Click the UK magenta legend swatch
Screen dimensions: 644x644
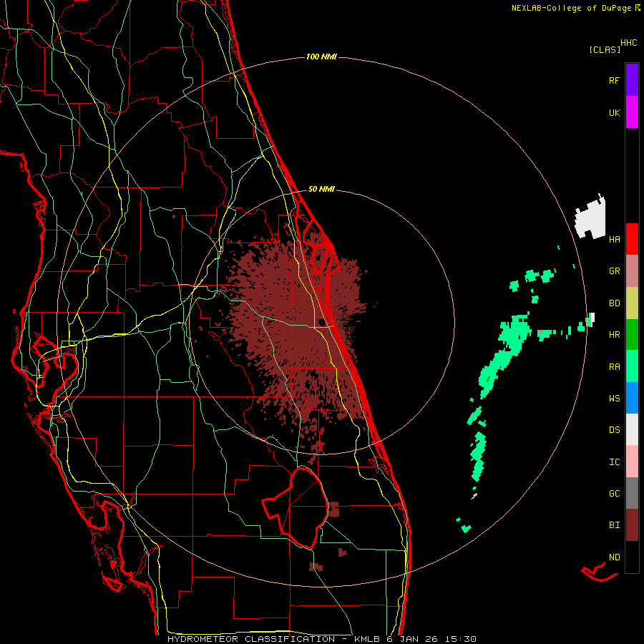point(632,112)
